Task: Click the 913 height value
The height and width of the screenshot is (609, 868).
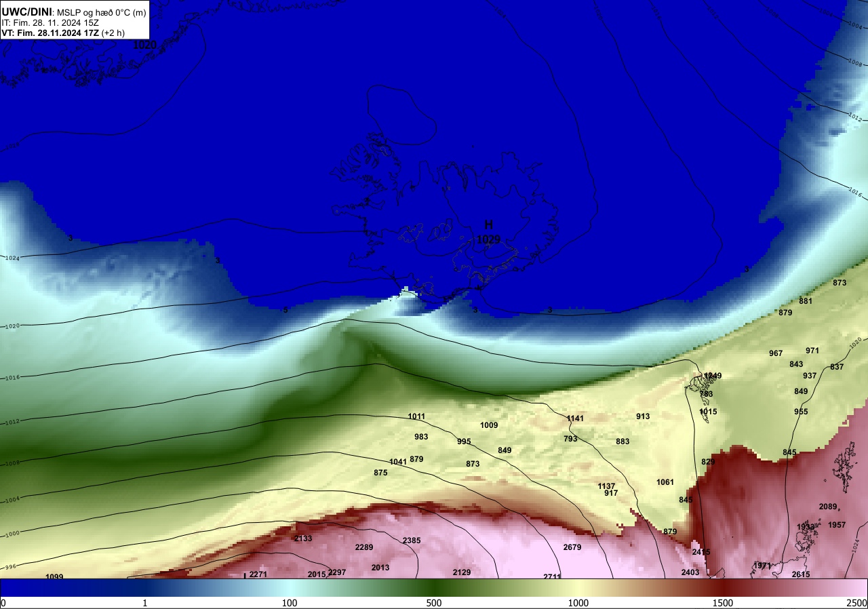Action: tap(643, 416)
